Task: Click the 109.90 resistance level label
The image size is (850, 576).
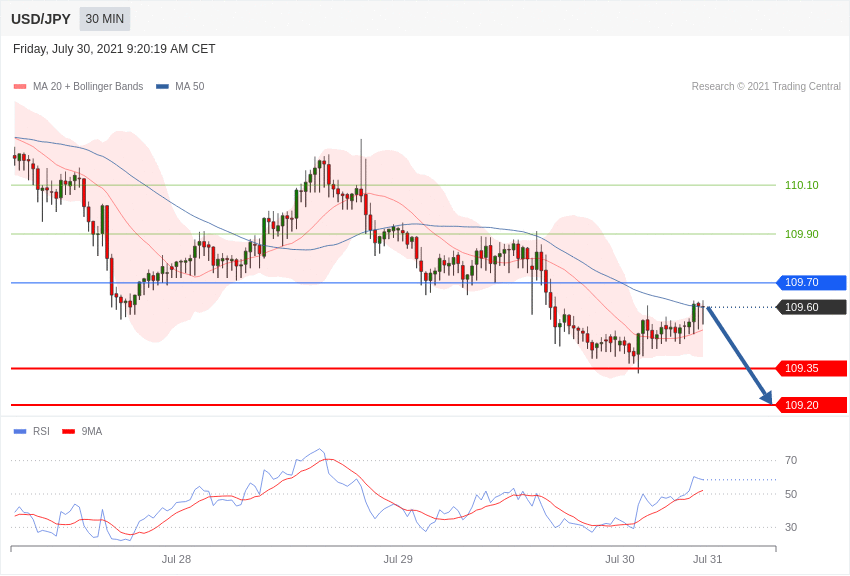Action: click(x=802, y=234)
